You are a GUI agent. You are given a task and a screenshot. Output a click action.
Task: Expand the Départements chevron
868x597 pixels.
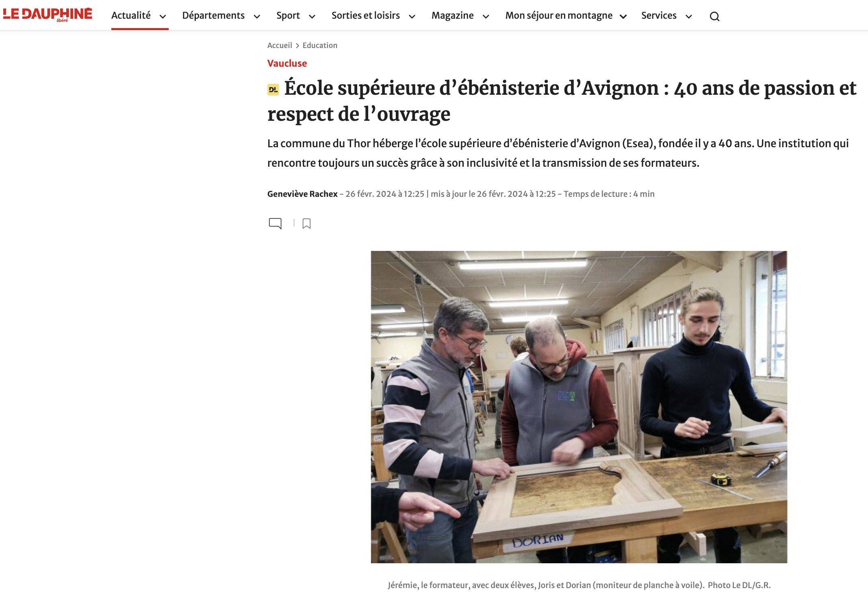(257, 17)
